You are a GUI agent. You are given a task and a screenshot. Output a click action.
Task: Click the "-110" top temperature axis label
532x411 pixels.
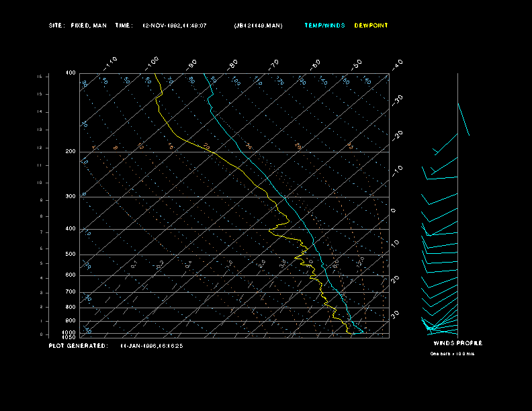tap(110, 64)
